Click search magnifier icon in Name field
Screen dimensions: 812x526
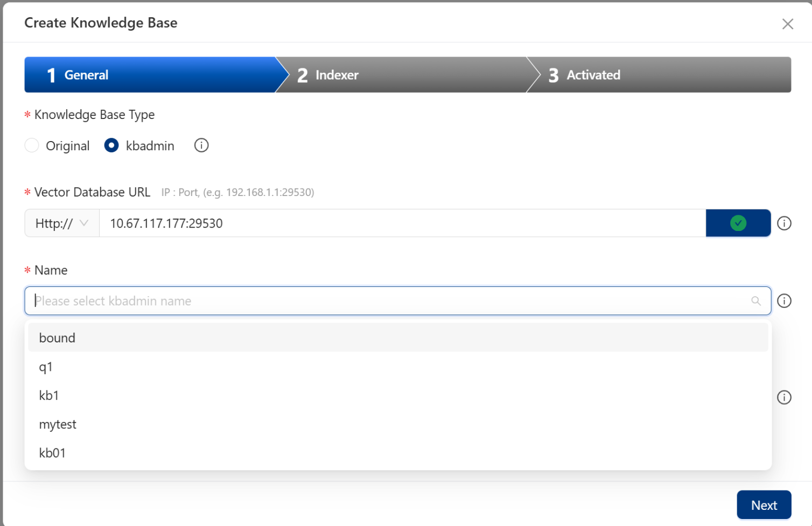756,301
